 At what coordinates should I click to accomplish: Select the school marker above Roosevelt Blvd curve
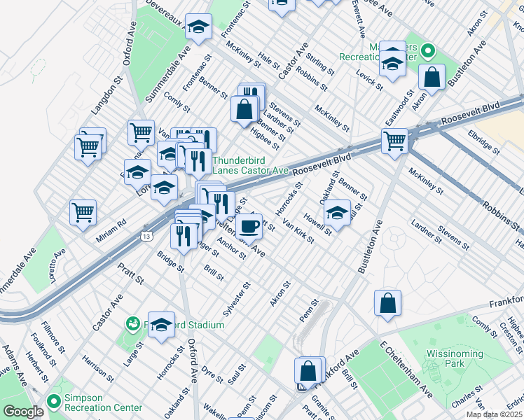coord(164,188)
